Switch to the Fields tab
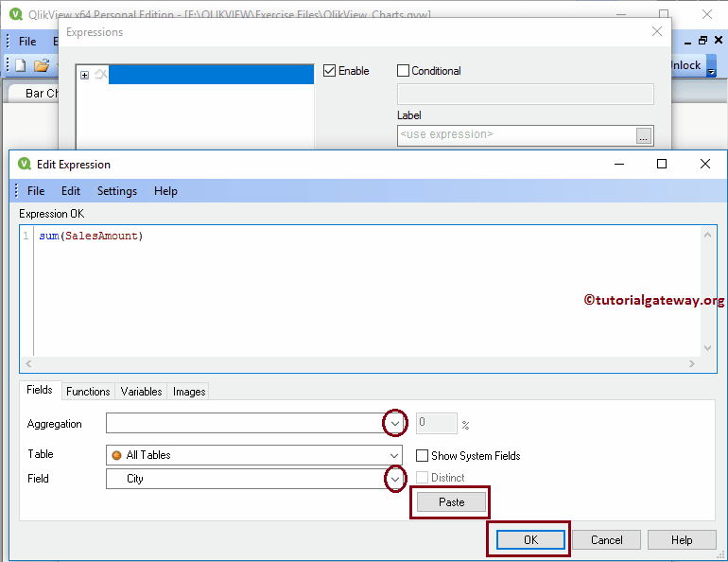 [x=40, y=390]
